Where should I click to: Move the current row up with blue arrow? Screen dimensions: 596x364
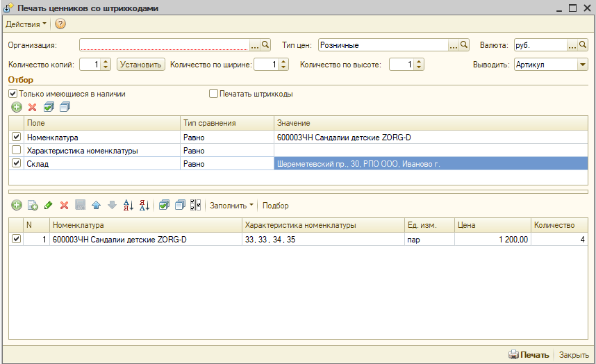96,205
